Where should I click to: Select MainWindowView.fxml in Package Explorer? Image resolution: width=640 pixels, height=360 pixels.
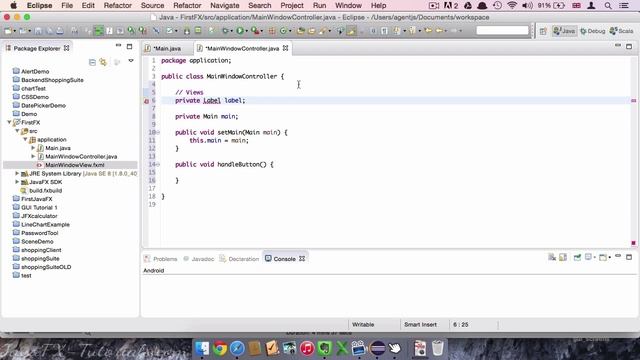(x=75, y=165)
